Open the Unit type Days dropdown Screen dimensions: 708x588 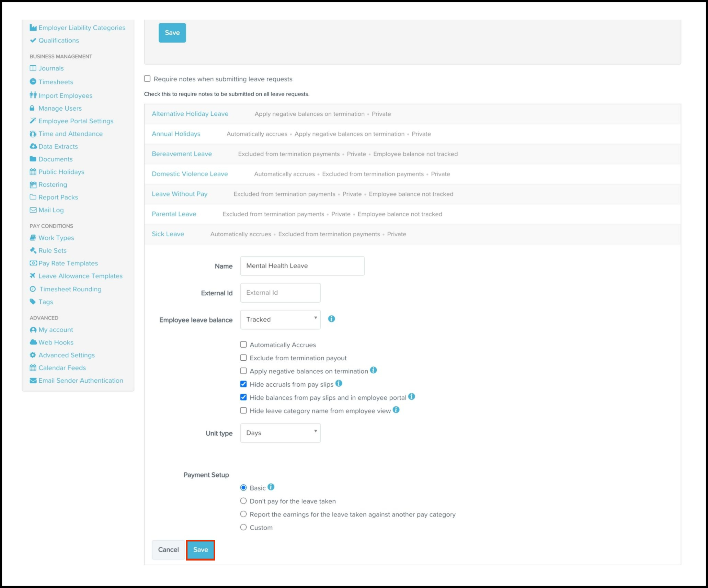[280, 433]
